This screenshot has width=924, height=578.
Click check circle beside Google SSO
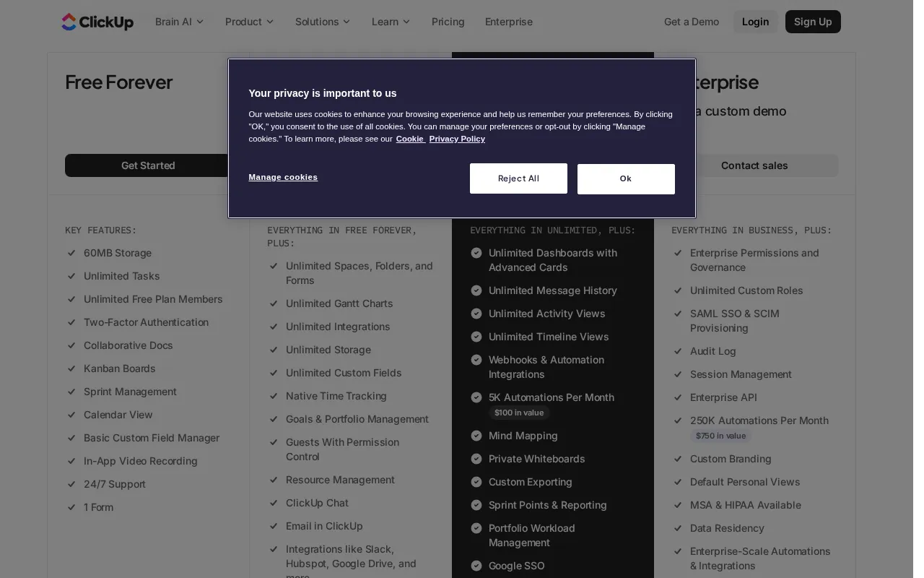(x=476, y=566)
